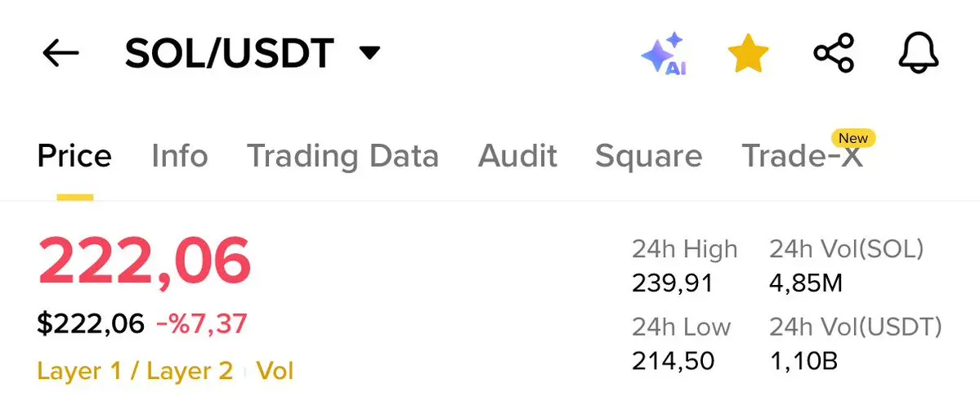Select the 24h Vol(USDT) value 1,10B

pos(803,360)
